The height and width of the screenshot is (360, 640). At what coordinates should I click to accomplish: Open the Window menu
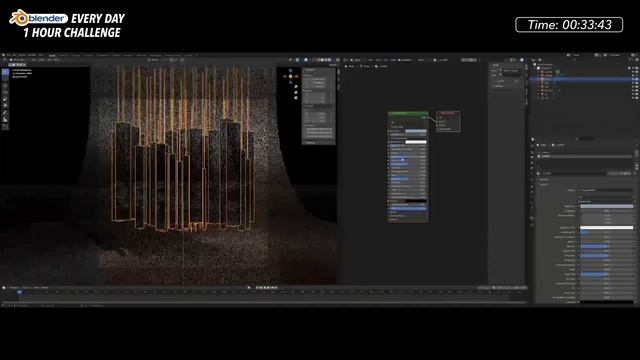(32, 55)
